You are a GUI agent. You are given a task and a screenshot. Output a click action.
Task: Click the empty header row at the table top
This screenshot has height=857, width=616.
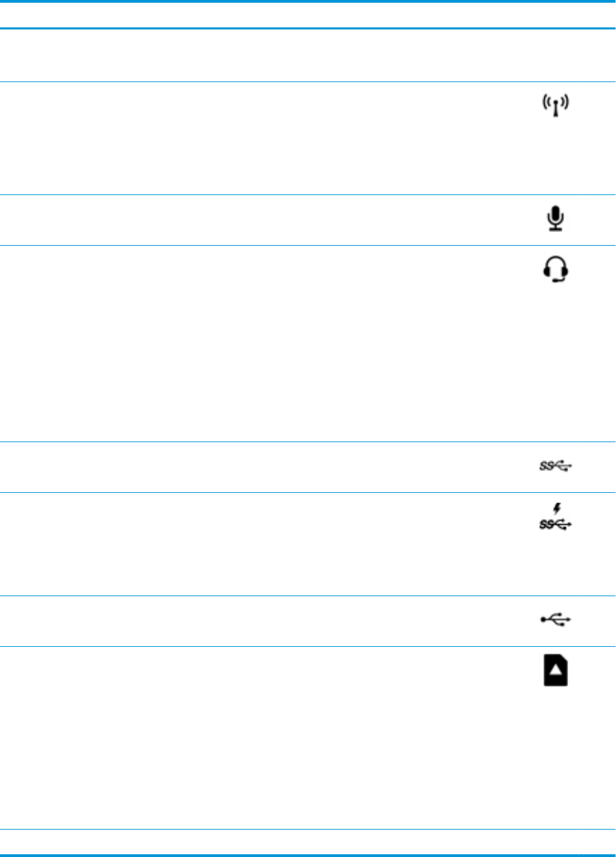[308, 15]
